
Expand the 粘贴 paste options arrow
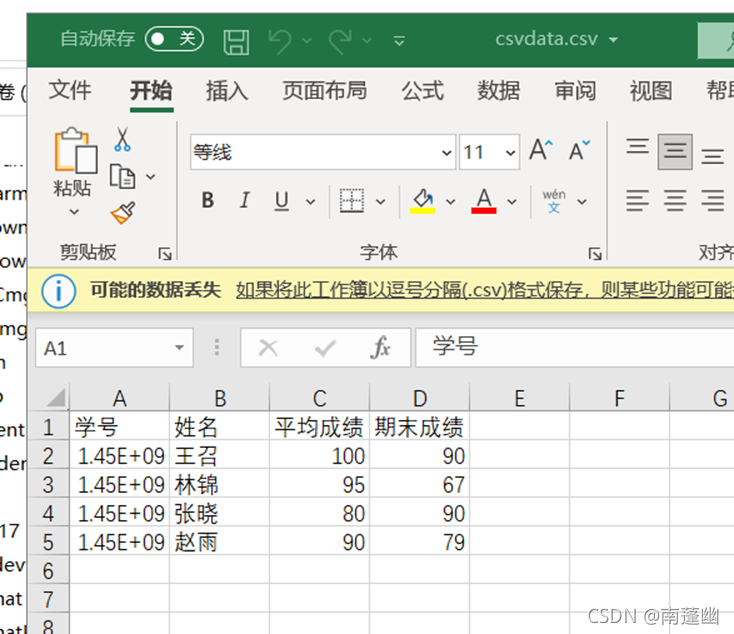[x=74, y=212]
